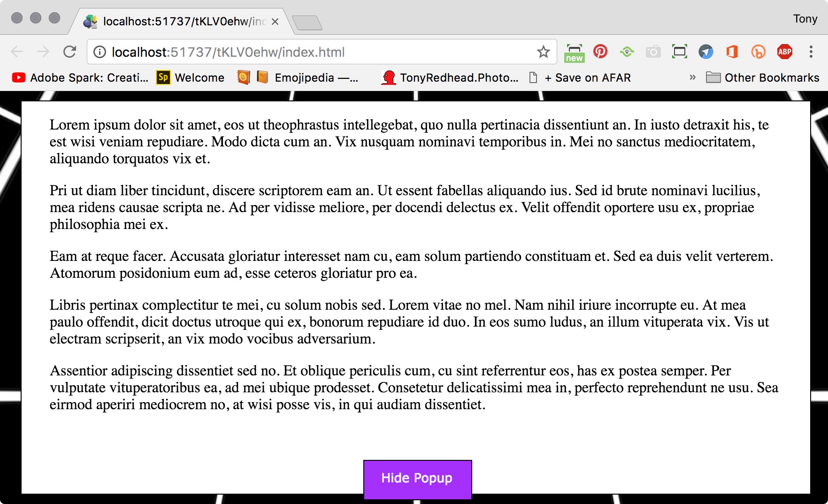The image size is (828, 504).
Task: Select the localhost:51737 tab
Action: pos(181,22)
